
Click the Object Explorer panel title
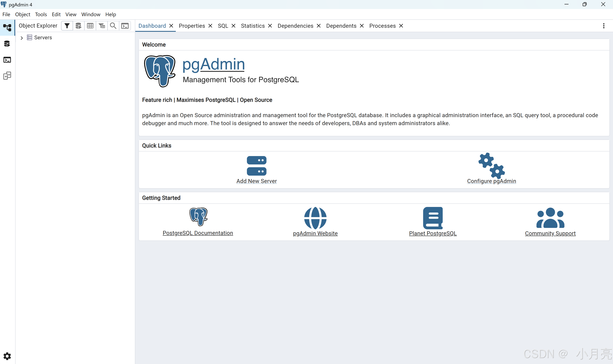(38, 26)
